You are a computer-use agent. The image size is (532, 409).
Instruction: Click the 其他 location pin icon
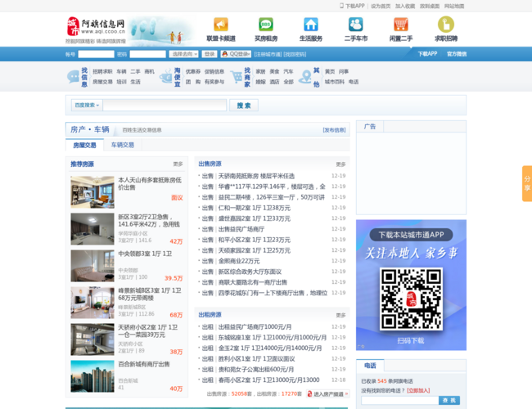pos(305,77)
